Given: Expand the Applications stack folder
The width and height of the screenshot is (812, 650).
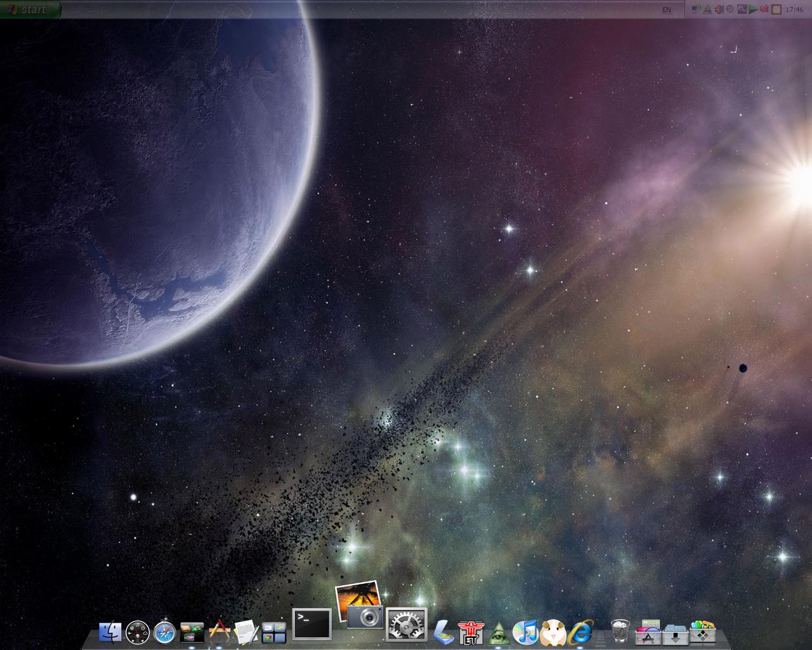Looking at the screenshot, I should tap(648, 632).
